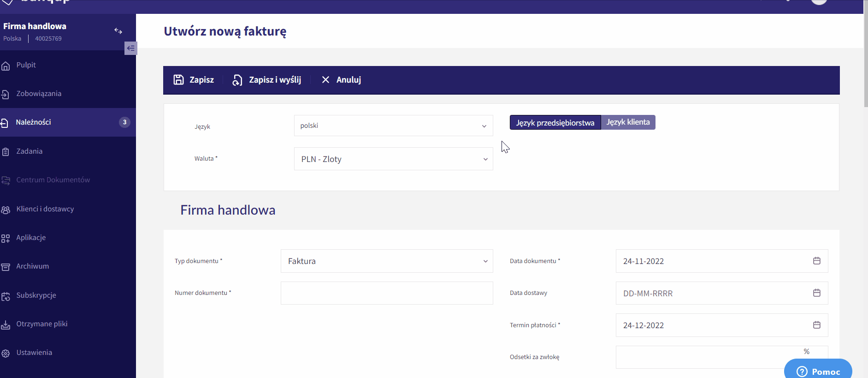This screenshot has width=868, height=378.
Task: Click the Anuluj button label
Action: 348,80
